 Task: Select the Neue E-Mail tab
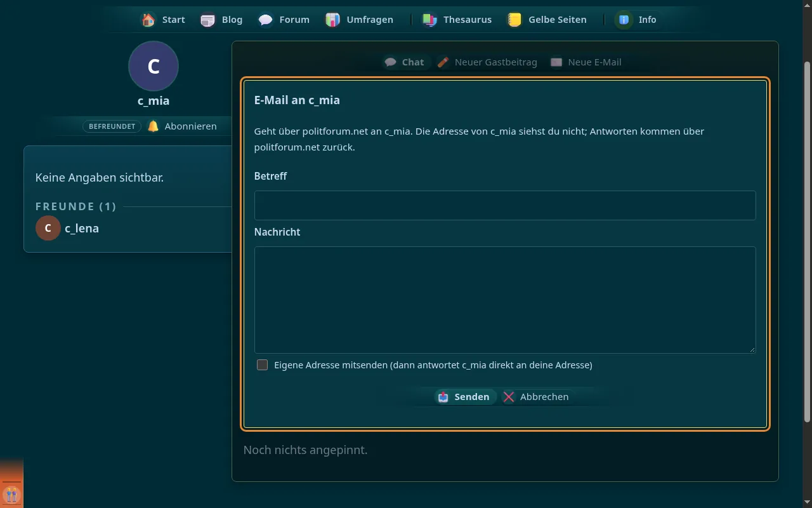586,62
